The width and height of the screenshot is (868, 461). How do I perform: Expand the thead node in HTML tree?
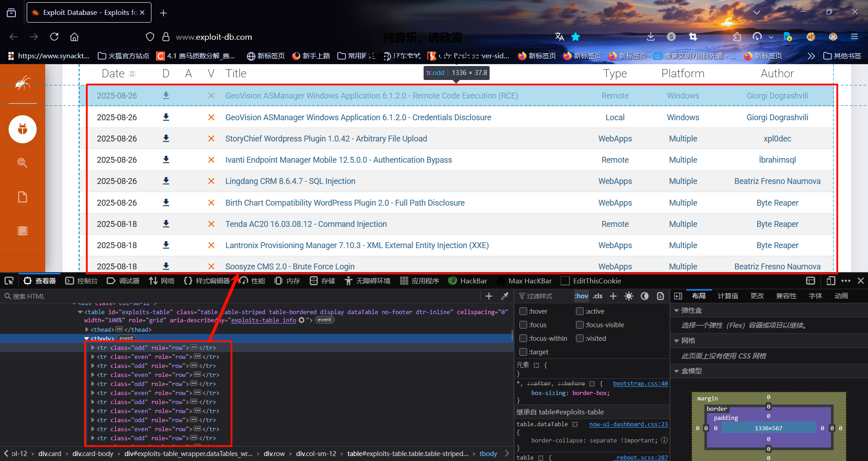point(87,329)
